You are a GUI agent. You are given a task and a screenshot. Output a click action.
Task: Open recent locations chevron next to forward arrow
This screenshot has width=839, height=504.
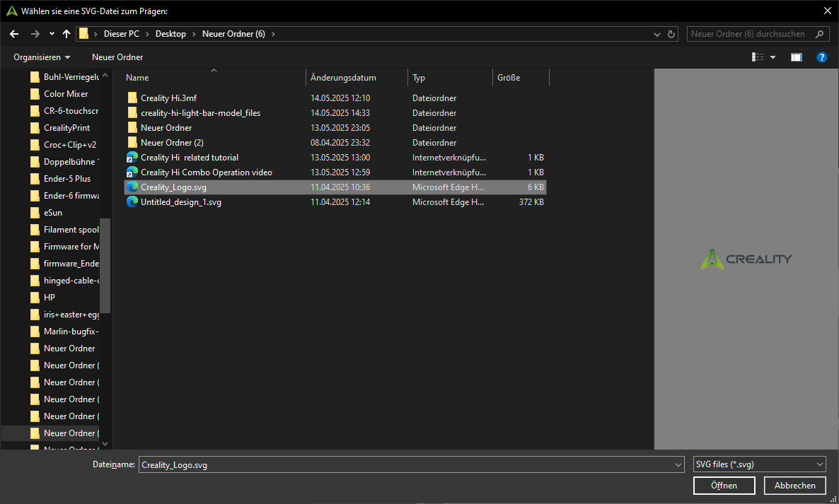point(52,34)
